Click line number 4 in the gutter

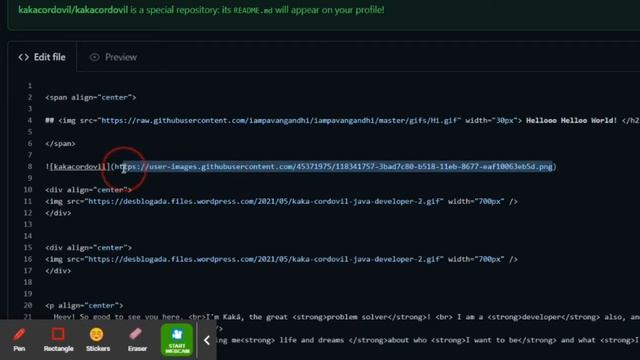(30, 120)
